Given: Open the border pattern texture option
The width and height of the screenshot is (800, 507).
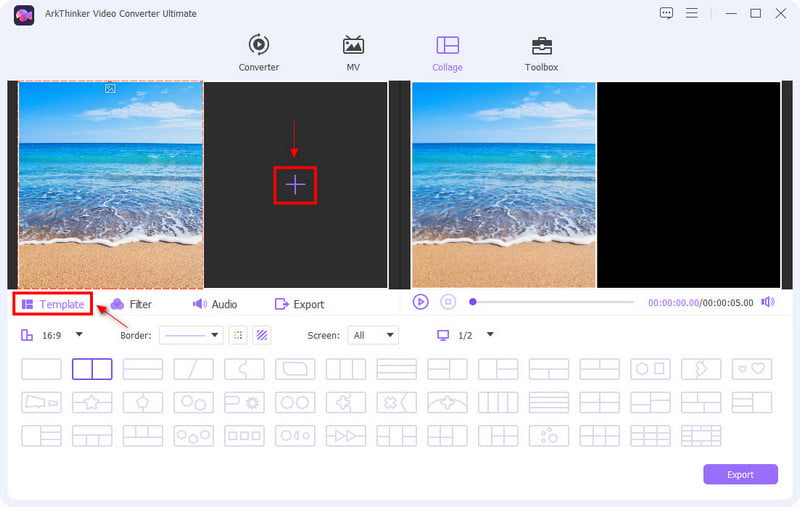Looking at the screenshot, I should point(262,335).
